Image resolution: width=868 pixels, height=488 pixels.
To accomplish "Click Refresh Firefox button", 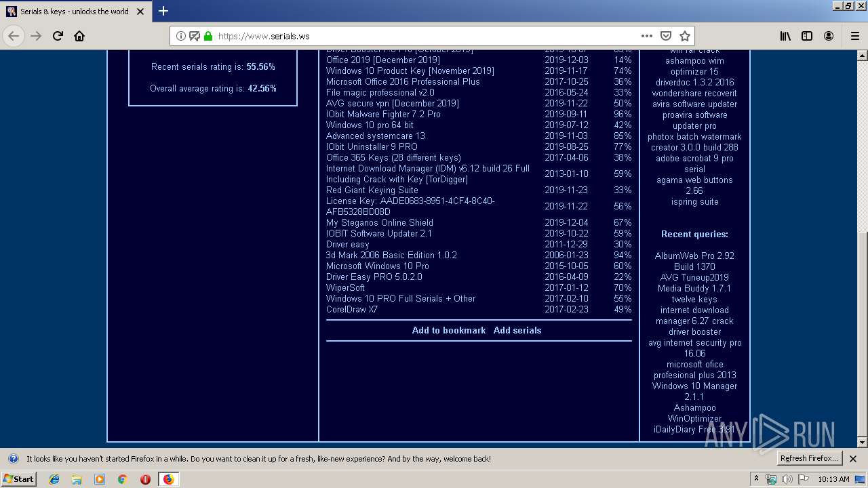I will tap(809, 458).
